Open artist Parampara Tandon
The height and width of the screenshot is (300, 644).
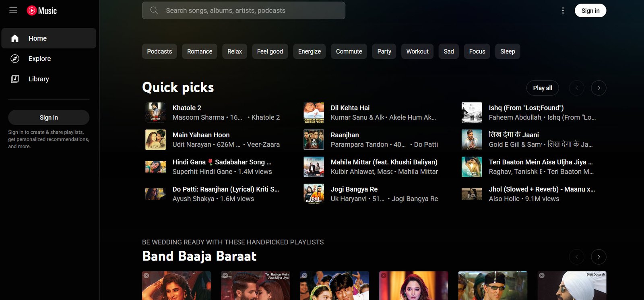[359, 145]
